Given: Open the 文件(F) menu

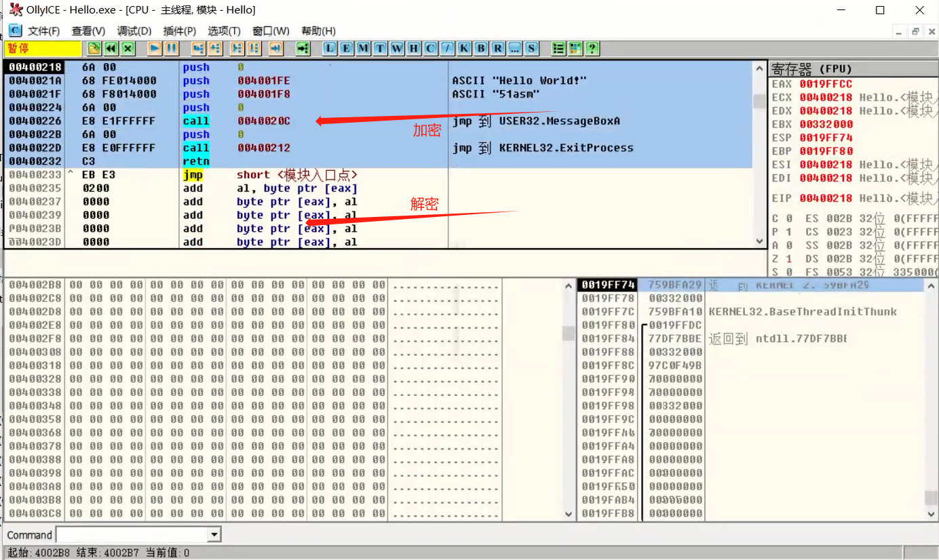Looking at the screenshot, I should point(43,31).
